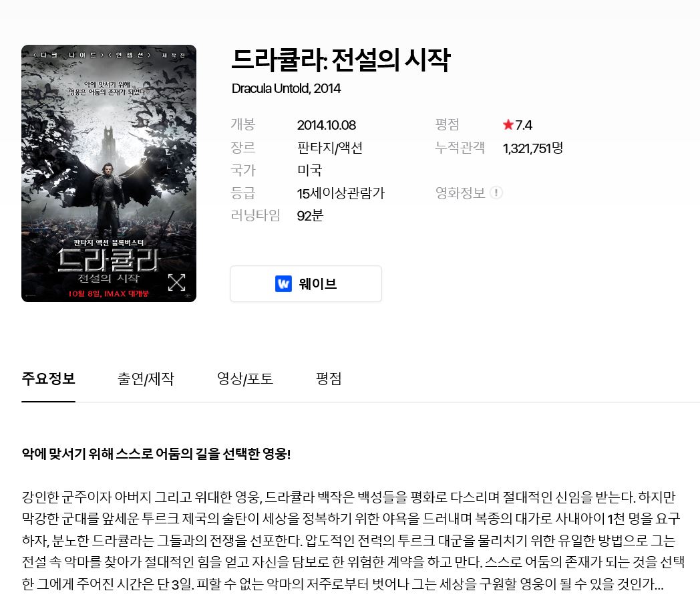Switch to the 영상/포토 tab
Image resolution: width=700 pixels, height=615 pixels.
click(245, 379)
